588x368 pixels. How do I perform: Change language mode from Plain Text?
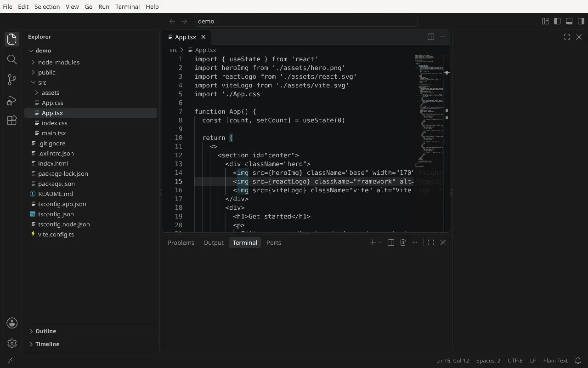tap(555, 361)
